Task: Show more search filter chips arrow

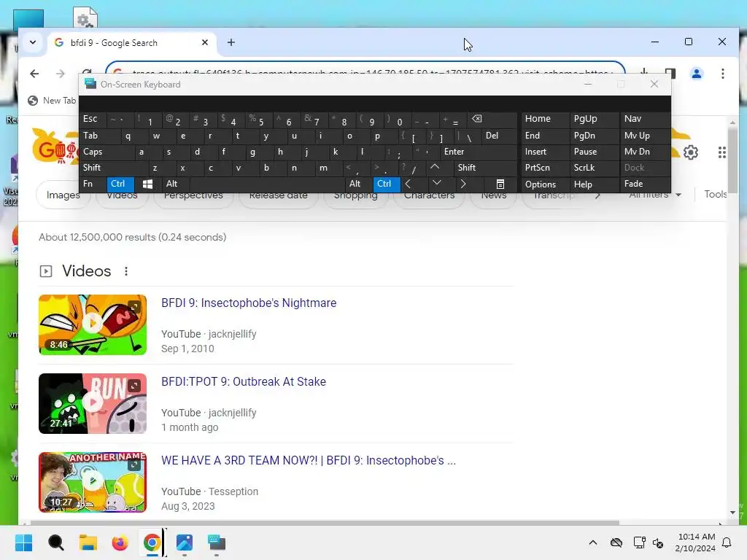Action: (x=597, y=195)
